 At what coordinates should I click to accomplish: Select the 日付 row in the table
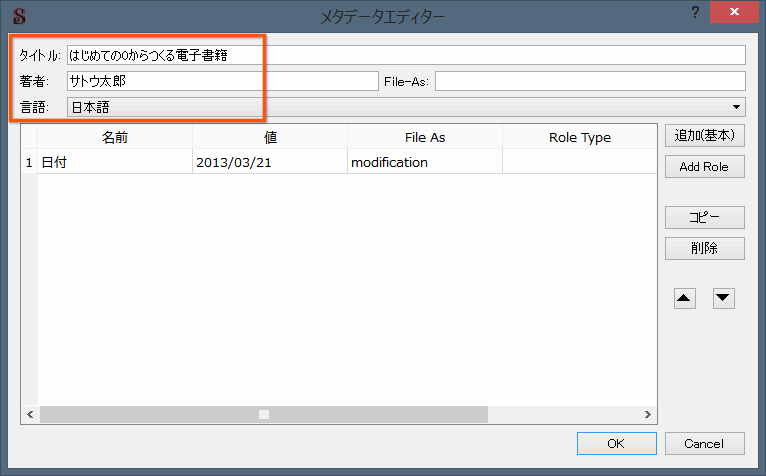point(114,162)
